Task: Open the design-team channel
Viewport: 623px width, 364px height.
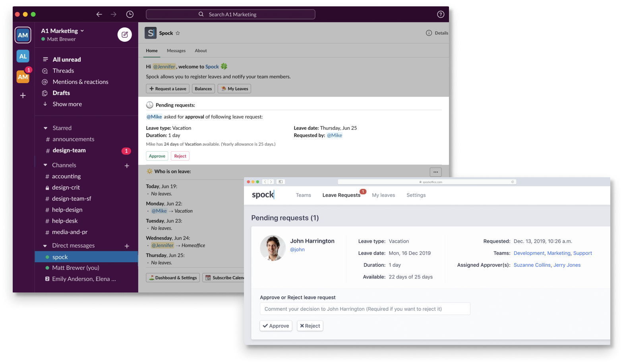Action: 69,151
